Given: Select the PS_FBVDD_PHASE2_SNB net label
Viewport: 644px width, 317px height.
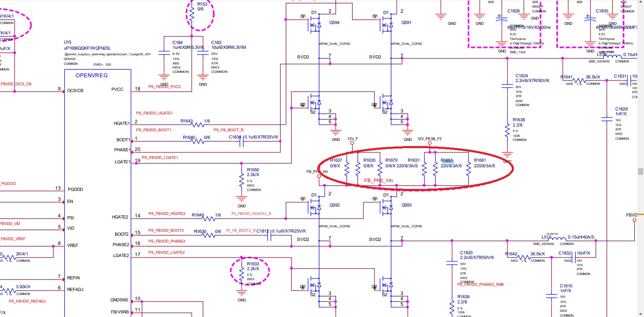Looking at the screenshot, I should pyautogui.click(x=481, y=285).
